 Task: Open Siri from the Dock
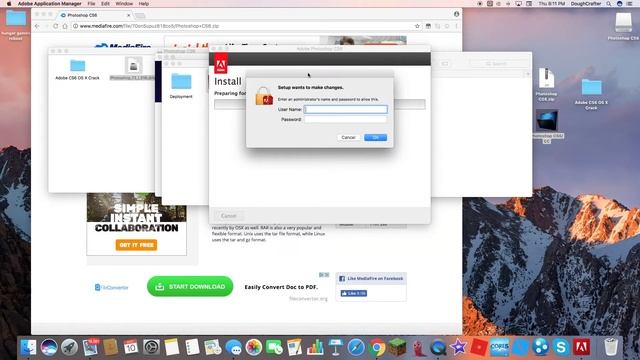click(49, 347)
